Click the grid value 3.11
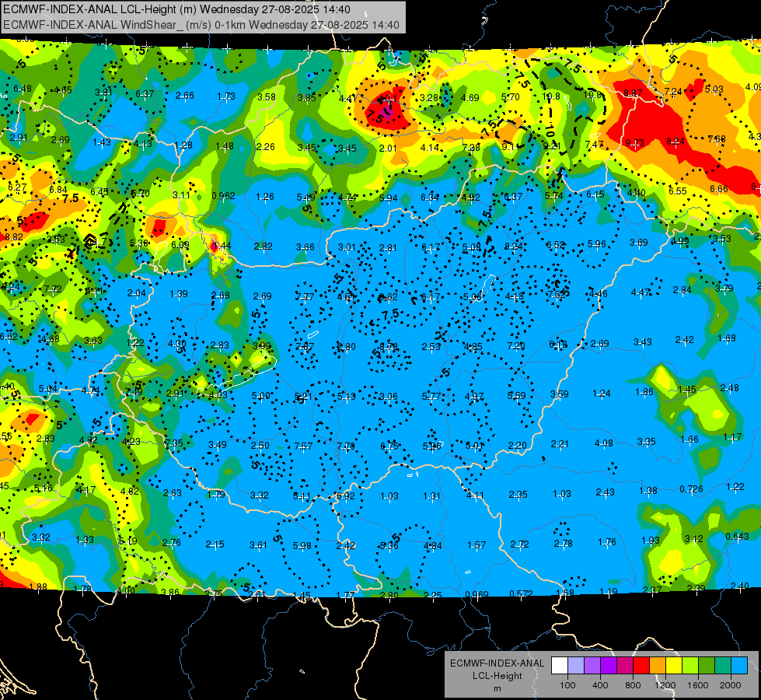Image resolution: width=761 pixels, height=700 pixels. [182, 194]
